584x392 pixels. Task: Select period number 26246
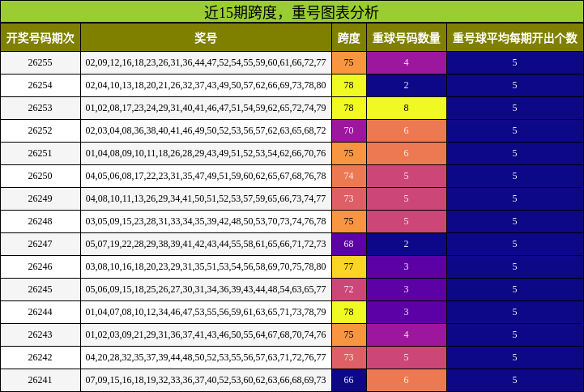coord(40,267)
